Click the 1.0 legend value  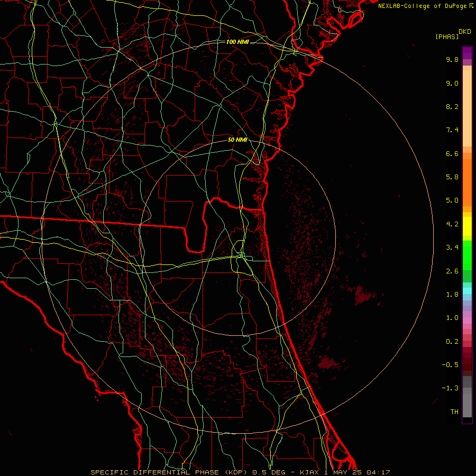coord(452,318)
